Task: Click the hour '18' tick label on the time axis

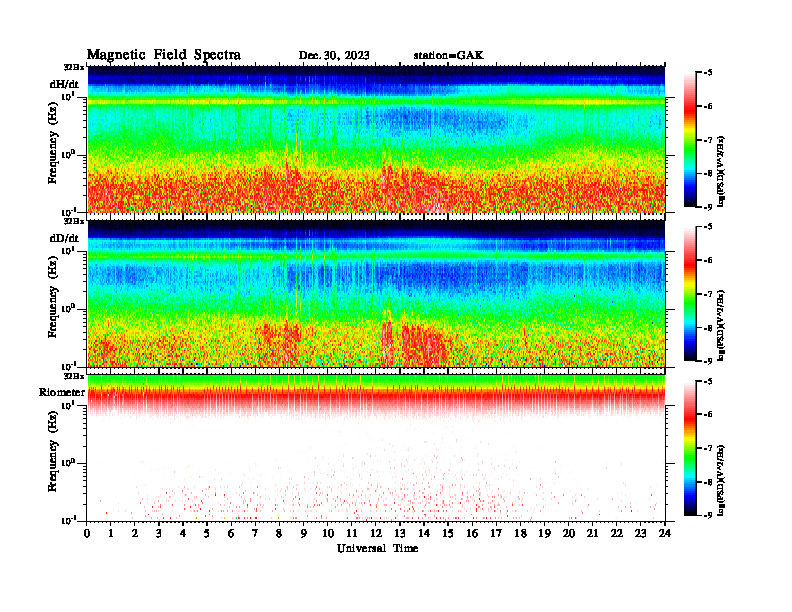Action: pyautogui.click(x=520, y=534)
